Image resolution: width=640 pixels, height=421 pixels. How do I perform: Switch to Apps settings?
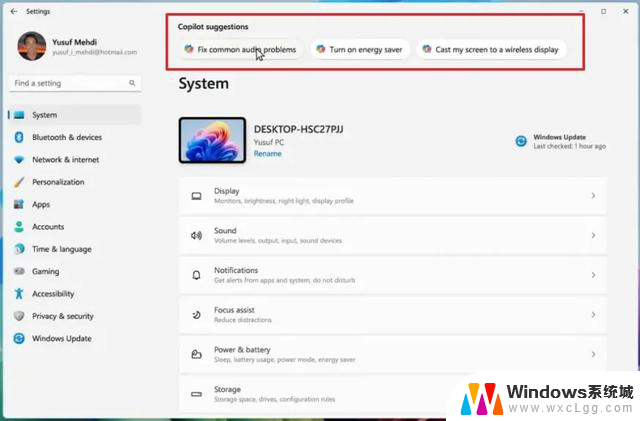pos(75,204)
